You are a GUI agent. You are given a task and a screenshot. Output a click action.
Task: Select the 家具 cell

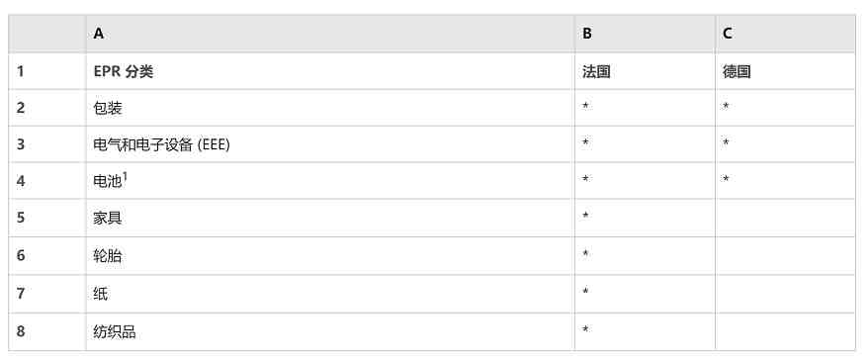click(x=330, y=218)
